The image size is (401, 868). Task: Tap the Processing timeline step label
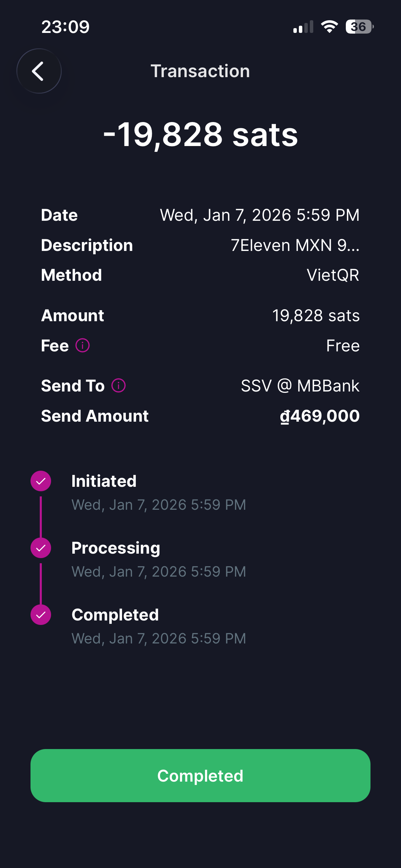click(116, 548)
